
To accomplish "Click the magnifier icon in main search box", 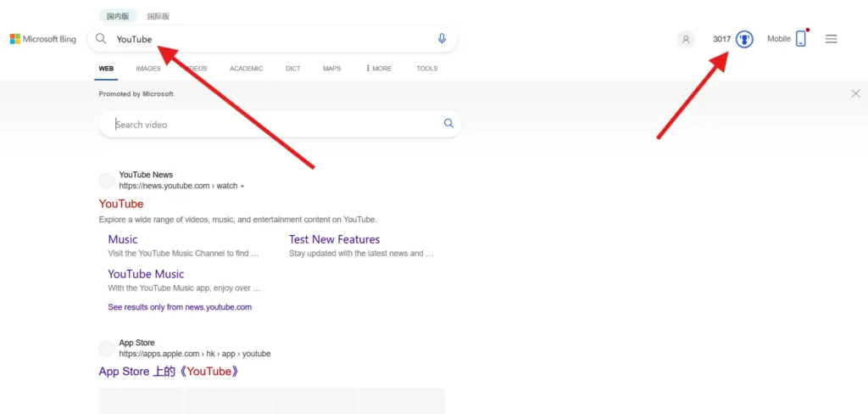I will (x=101, y=39).
